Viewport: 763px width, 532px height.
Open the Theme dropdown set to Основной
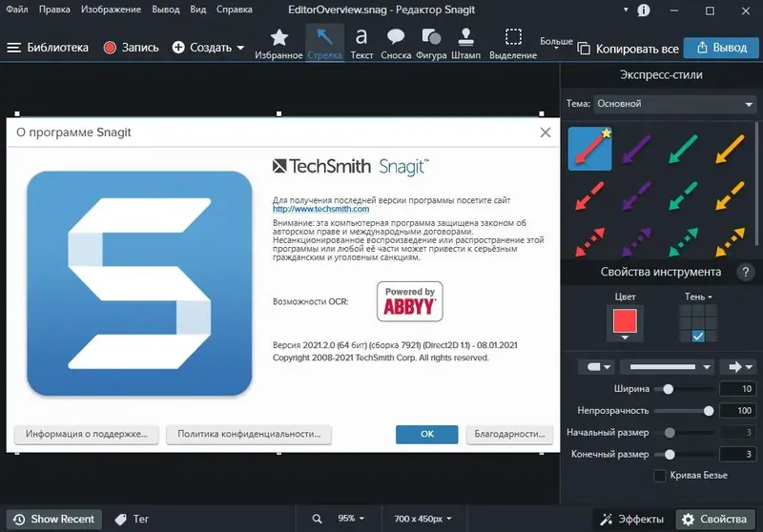click(x=675, y=104)
